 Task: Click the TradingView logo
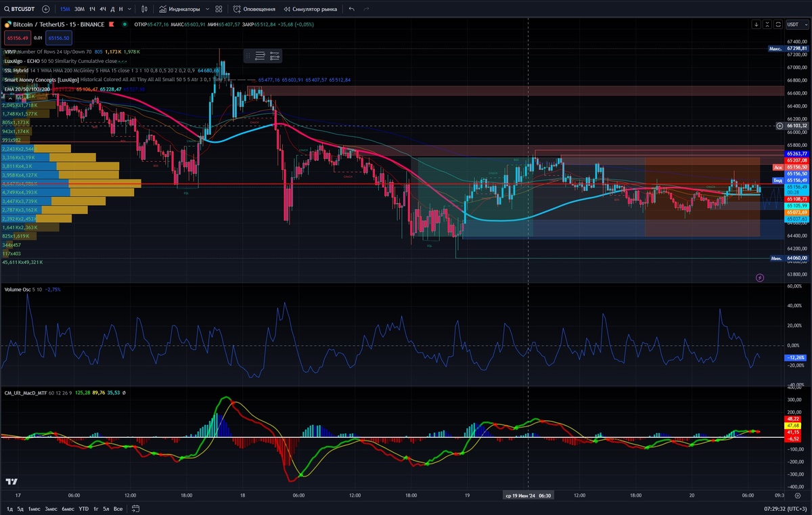[x=11, y=482]
